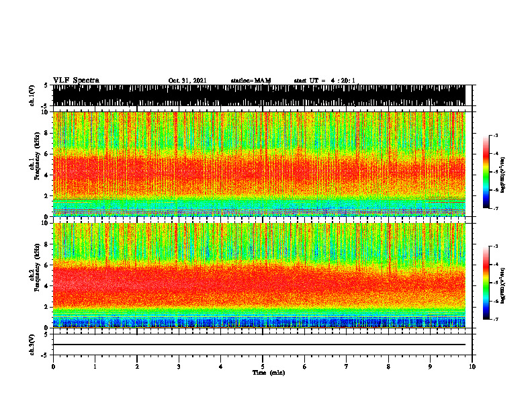
Task: Click time axis tick label "6"
Action: point(305,367)
